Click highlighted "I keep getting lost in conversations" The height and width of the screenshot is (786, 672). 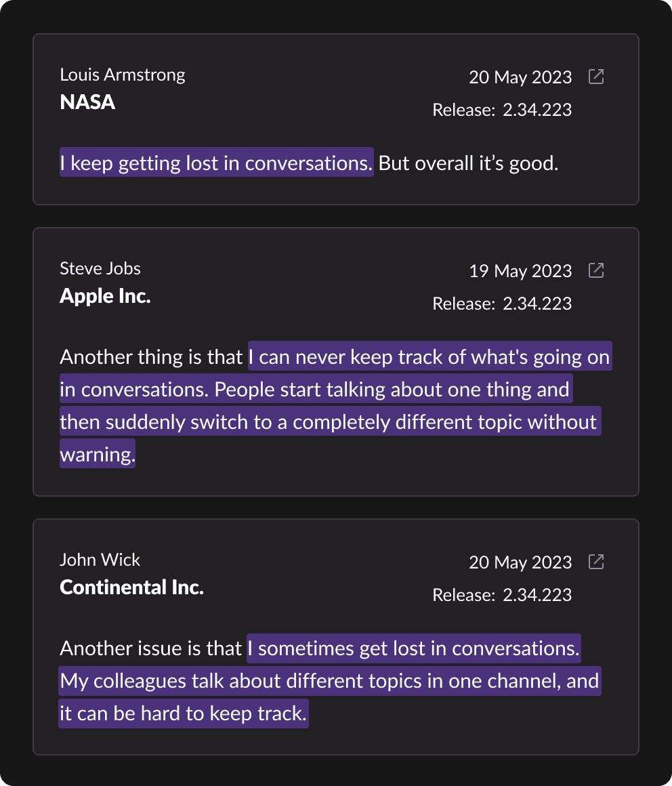216,163
